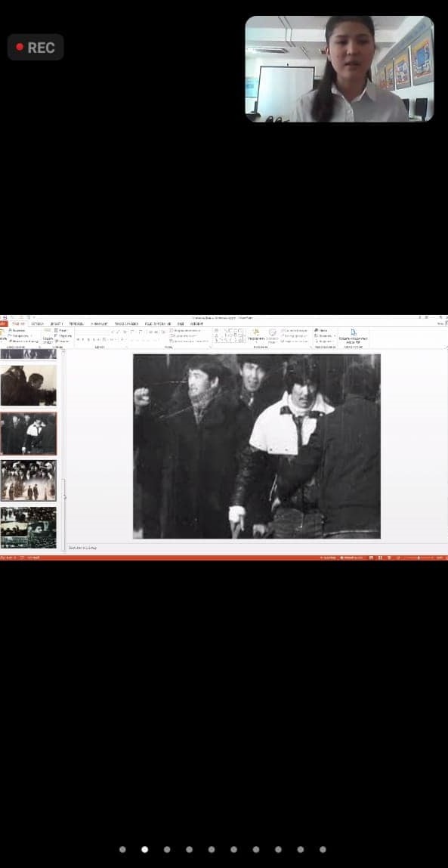
Task: Open the Select dropdown in the Editing group
Action: tap(323, 341)
